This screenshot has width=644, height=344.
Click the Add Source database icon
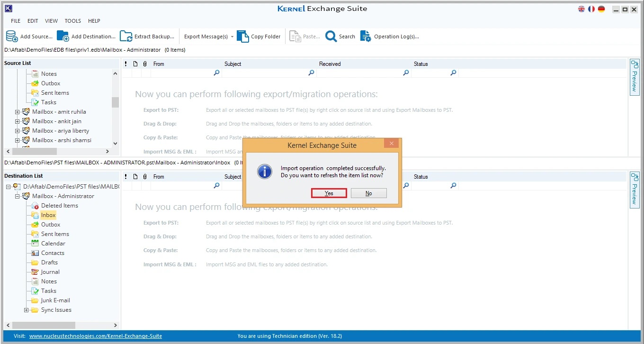(x=12, y=36)
